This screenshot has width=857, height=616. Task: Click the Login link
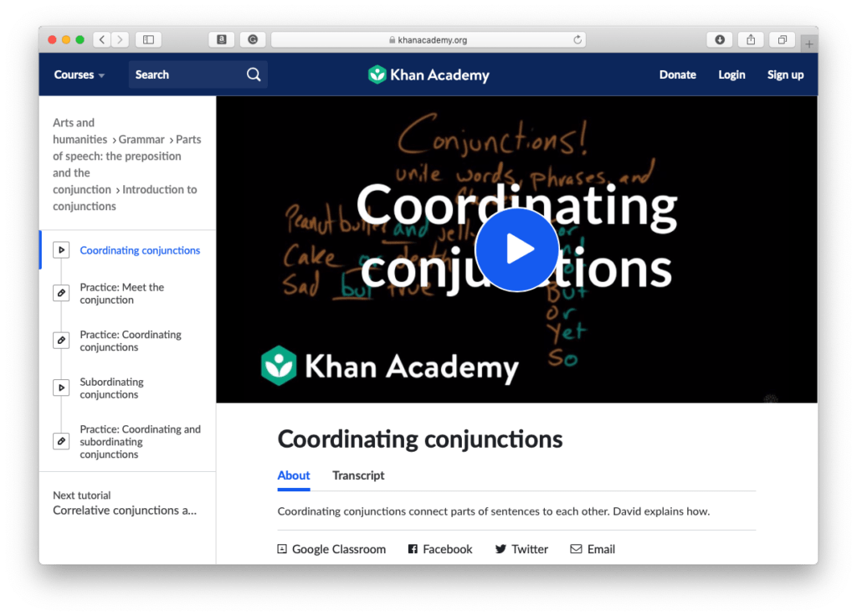point(731,74)
